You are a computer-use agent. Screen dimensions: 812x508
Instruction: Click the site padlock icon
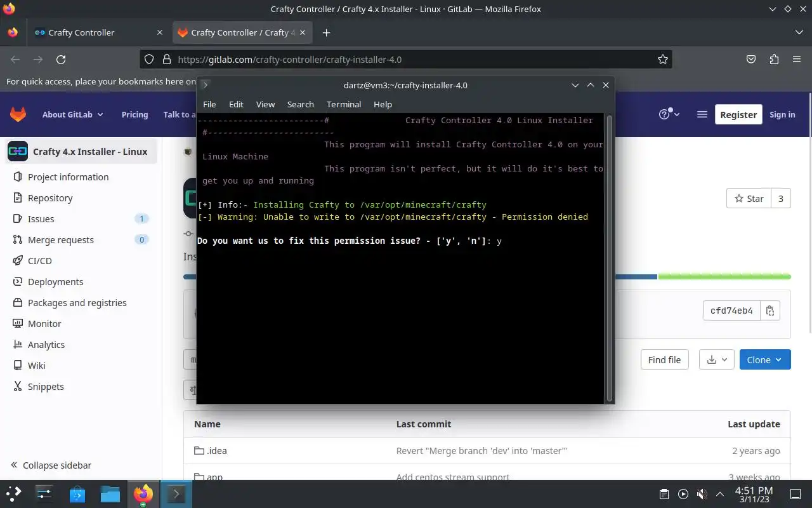click(167, 59)
